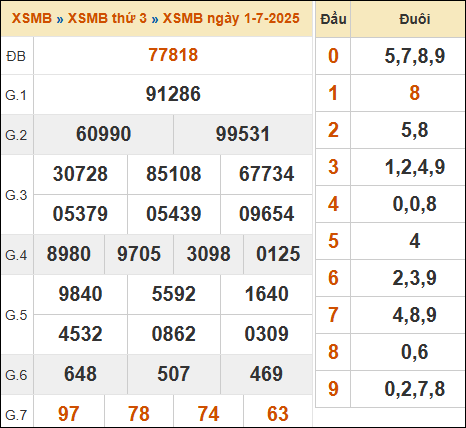Select G.3 number 09654

(267, 214)
